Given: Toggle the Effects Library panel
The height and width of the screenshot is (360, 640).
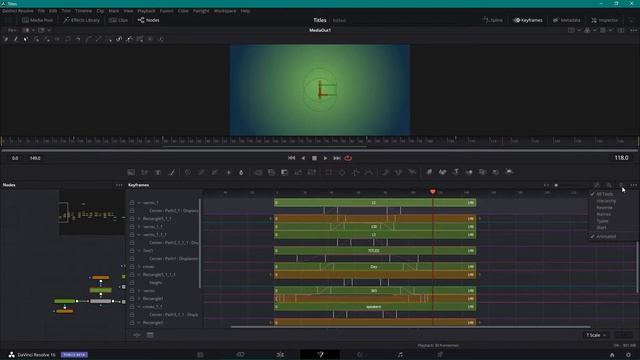Looking at the screenshot, I should pos(81,20).
